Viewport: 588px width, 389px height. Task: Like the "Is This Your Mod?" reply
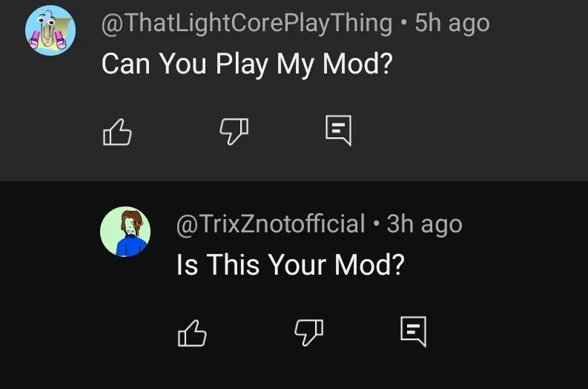[192, 333]
